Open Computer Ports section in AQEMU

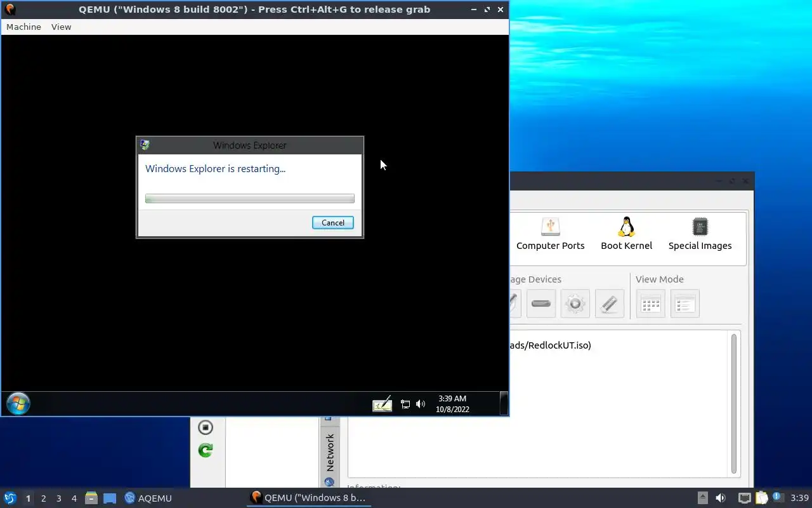coord(550,234)
